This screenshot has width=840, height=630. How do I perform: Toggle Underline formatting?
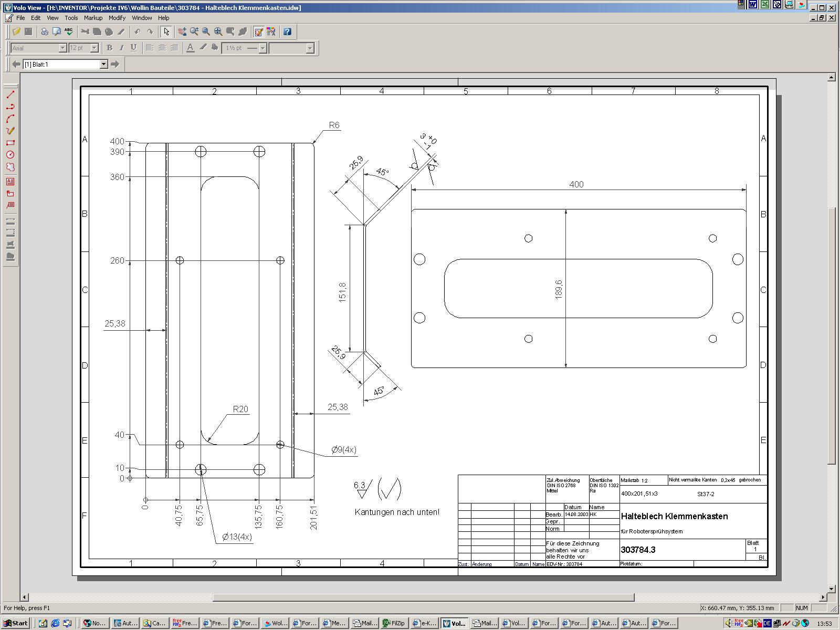coord(133,48)
